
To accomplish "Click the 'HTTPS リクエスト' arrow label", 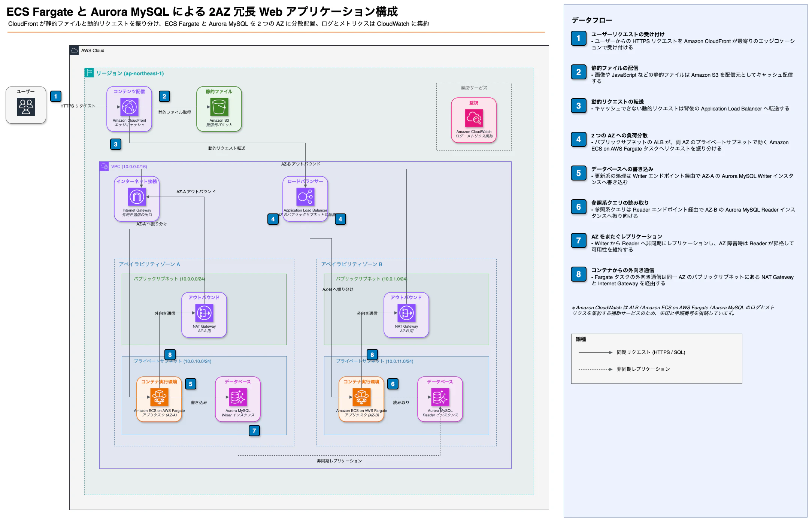I will click(78, 106).
